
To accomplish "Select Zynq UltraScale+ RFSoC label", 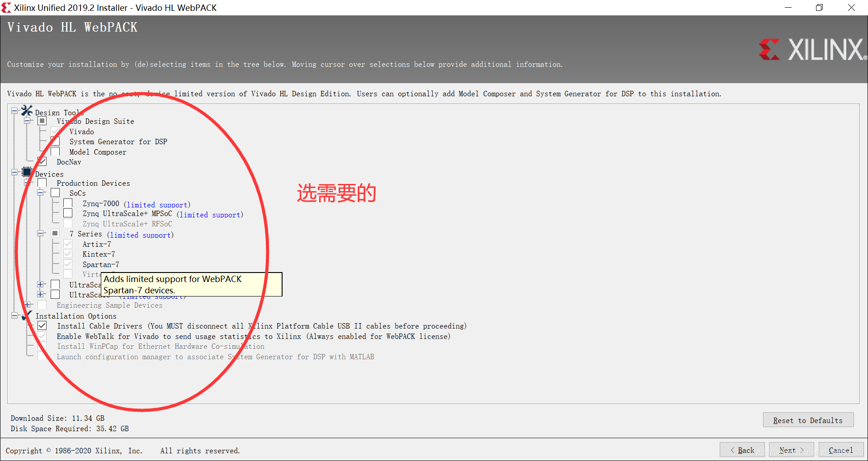I will coord(127,224).
